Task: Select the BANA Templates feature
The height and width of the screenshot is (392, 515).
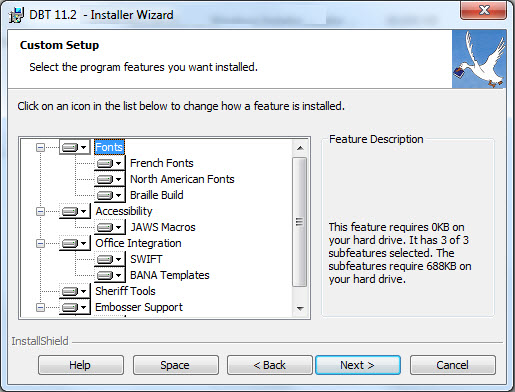Action: click(x=170, y=275)
